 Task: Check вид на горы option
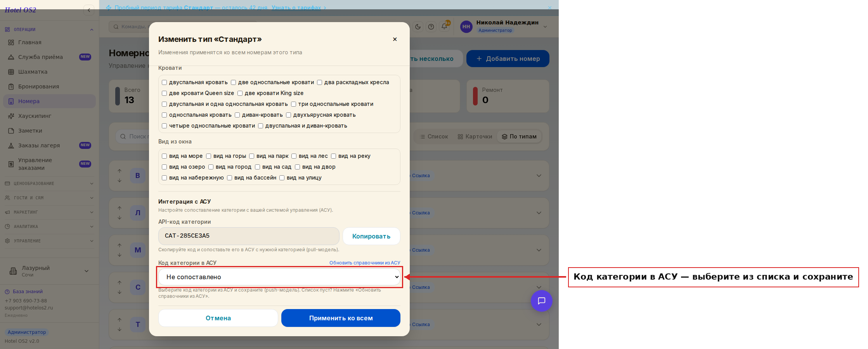(x=209, y=156)
